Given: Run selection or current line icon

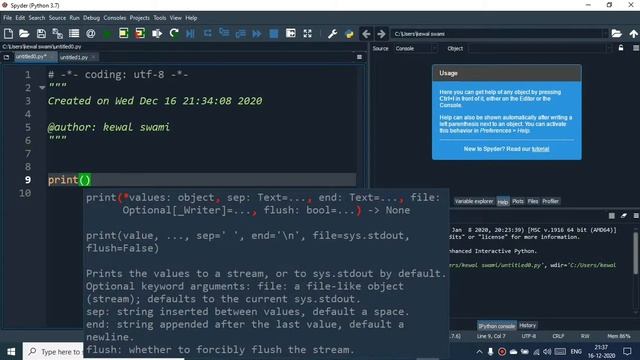Looking at the screenshot, I should tap(157, 33).
